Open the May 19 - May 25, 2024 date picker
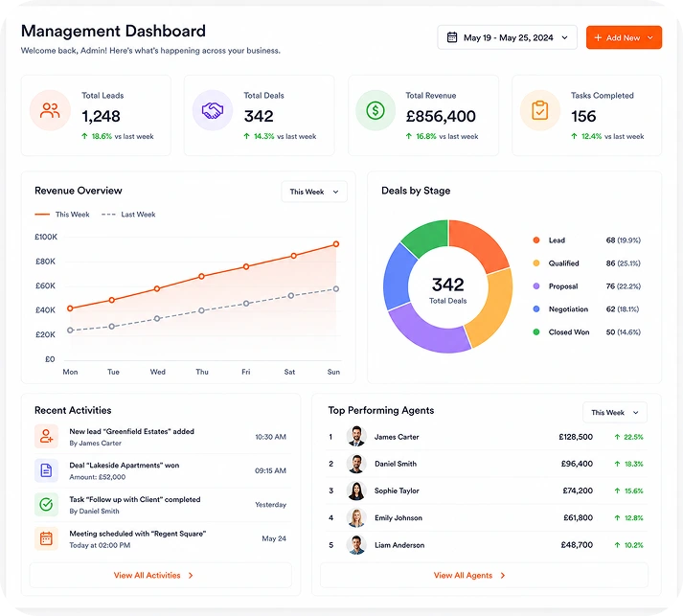This screenshot has height=616, width=683. click(507, 37)
